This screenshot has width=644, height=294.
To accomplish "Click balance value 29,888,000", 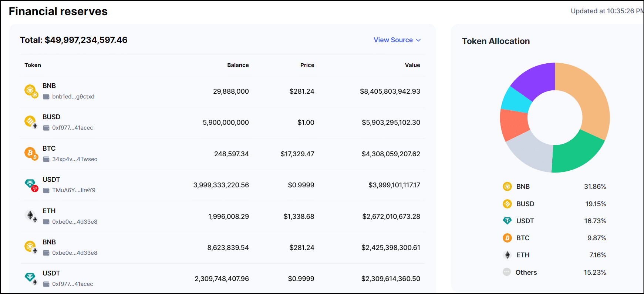I will pos(231,91).
